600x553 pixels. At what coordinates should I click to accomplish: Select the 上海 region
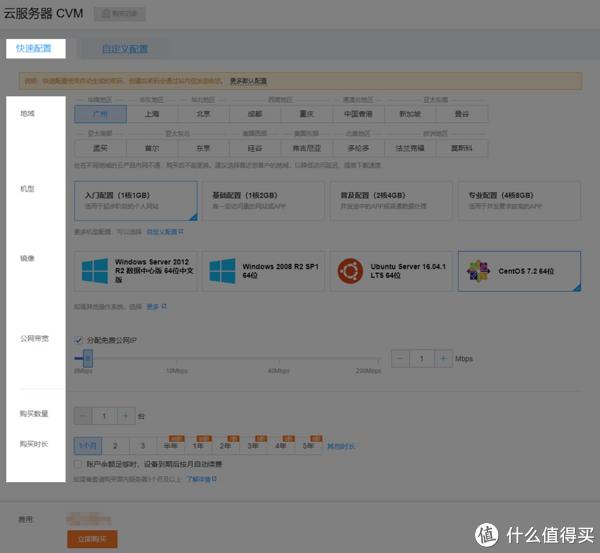[152, 114]
